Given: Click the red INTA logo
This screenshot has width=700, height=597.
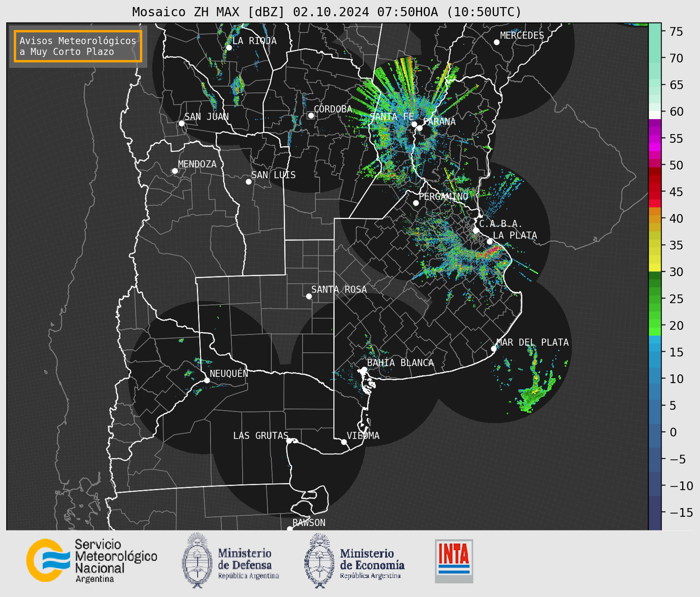Looking at the screenshot, I should click(454, 561).
